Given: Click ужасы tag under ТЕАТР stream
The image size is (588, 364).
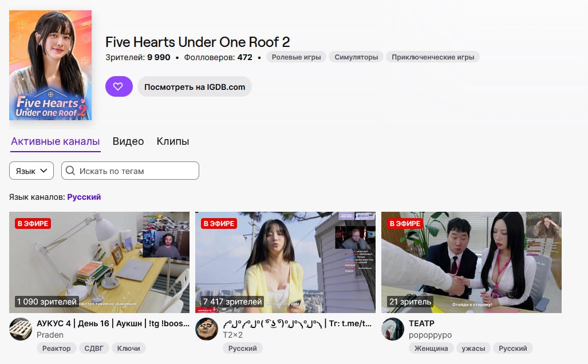Looking at the screenshot, I should tap(473, 348).
